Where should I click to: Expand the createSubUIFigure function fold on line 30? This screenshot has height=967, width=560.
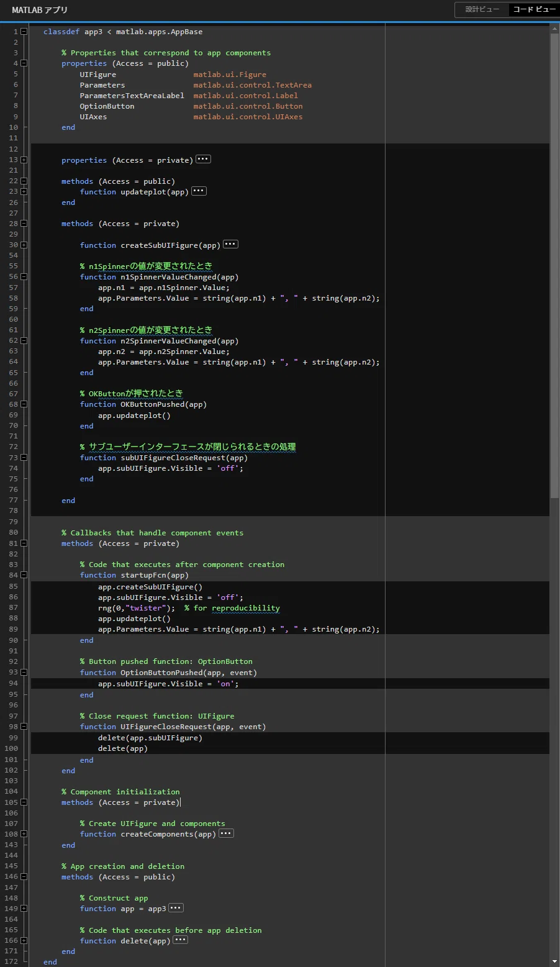[24, 245]
